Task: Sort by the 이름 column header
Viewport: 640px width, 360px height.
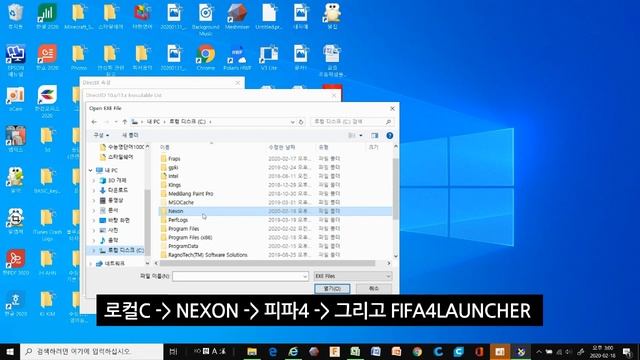Action: pos(165,147)
